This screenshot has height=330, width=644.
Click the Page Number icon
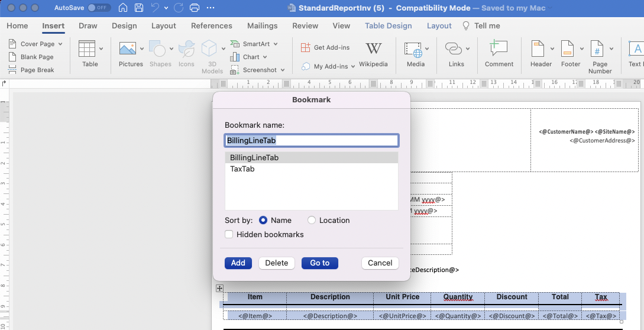[x=597, y=48]
